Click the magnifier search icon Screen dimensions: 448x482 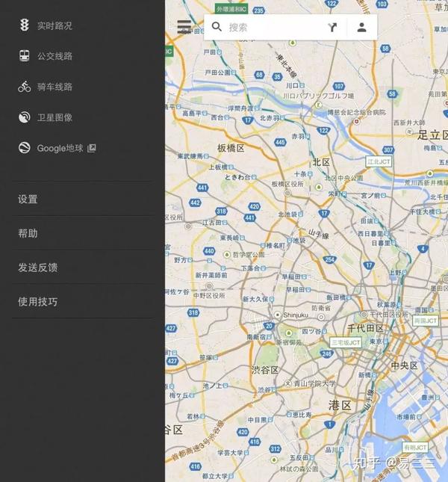click(217, 27)
